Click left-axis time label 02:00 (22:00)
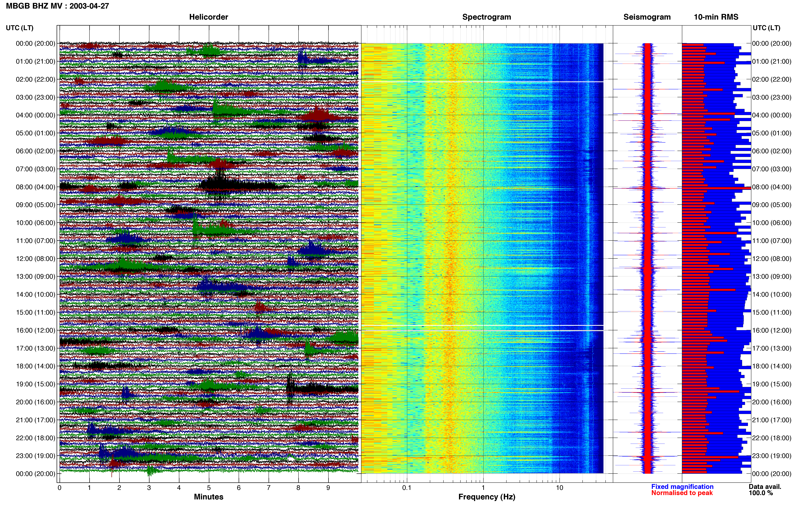This screenshot has height=508, width=812. [x=36, y=80]
